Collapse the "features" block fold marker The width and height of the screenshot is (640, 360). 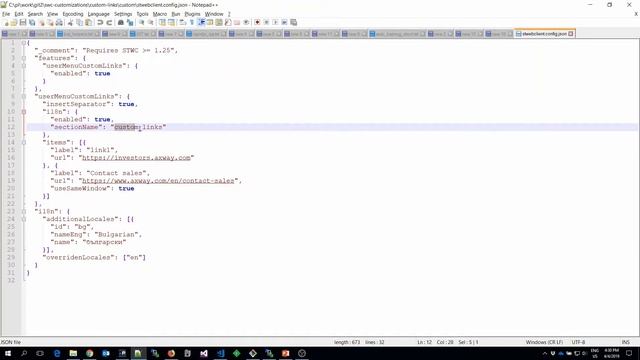pyautogui.click(x=24, y=58)
